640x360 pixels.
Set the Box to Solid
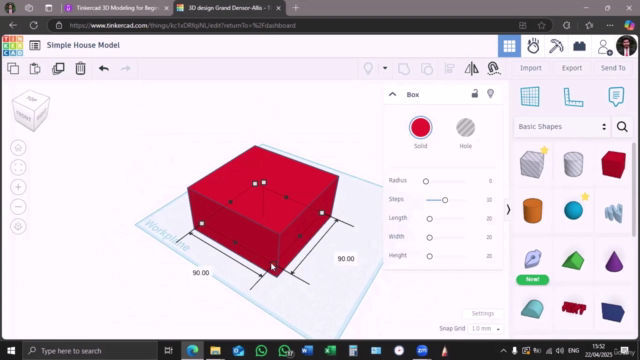pyautogui.click(x=420, y=128)
